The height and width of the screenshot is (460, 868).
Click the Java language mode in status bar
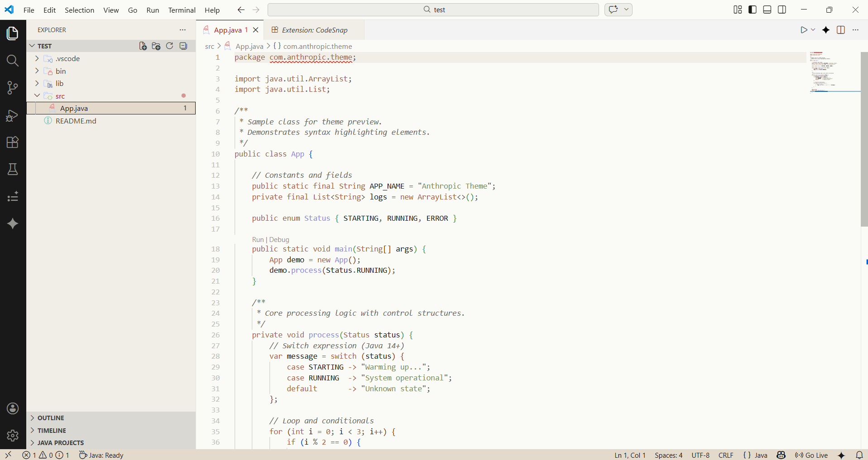(x=761, y=455)
